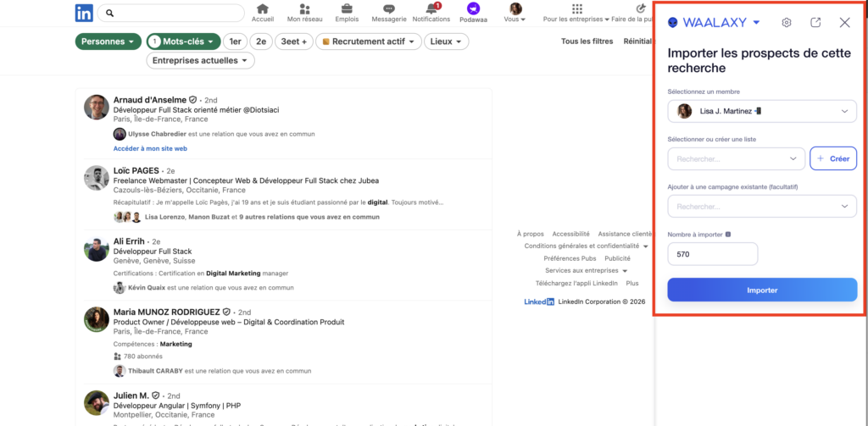
Task: Click Tous les filtres
Action: [587, 41]
